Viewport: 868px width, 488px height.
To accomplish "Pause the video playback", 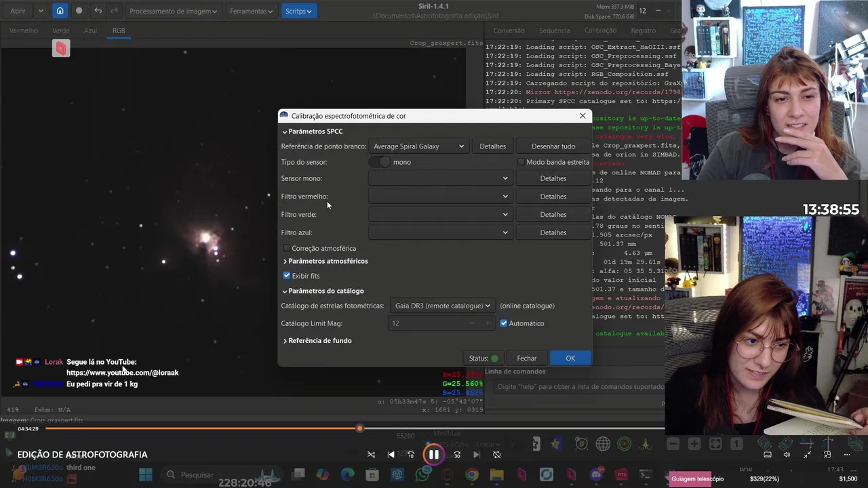I will click(433, 455).
